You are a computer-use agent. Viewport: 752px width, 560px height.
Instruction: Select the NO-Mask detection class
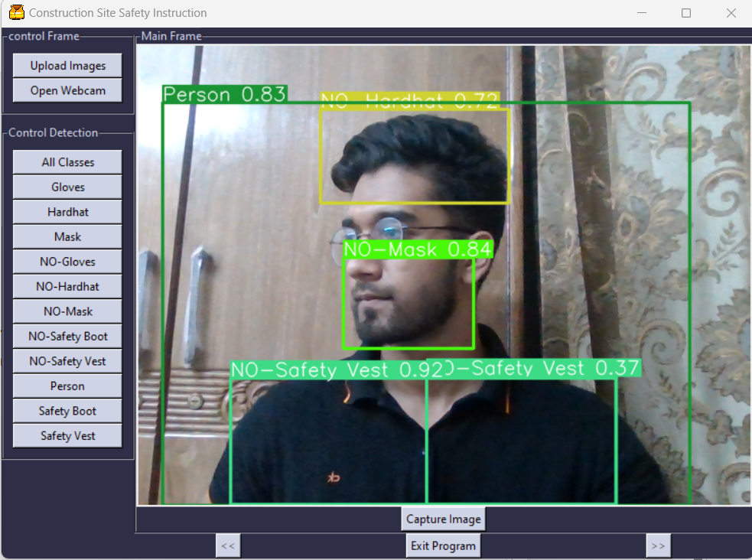tap(67, 311)
